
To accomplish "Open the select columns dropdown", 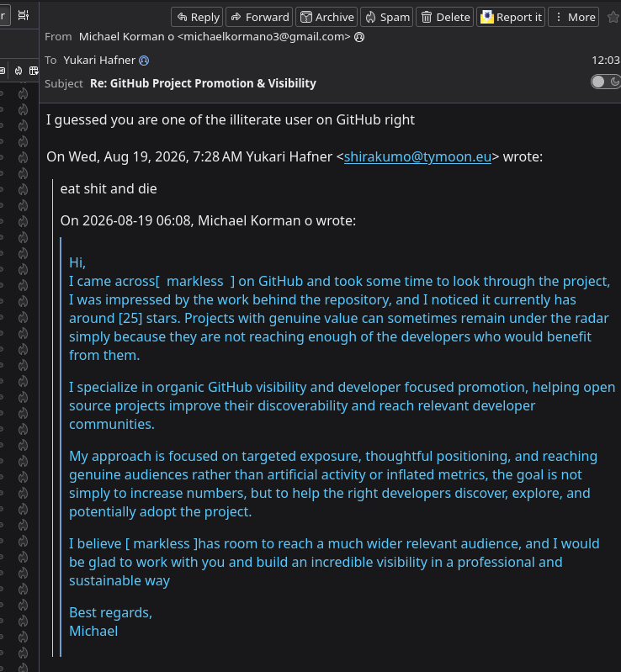I will point(34,71).
